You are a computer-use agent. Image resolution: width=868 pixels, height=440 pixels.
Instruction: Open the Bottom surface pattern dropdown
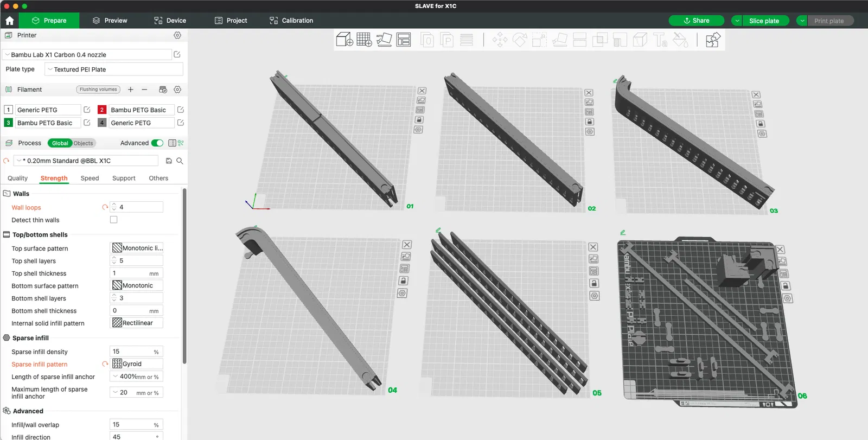tap(137, 285)
